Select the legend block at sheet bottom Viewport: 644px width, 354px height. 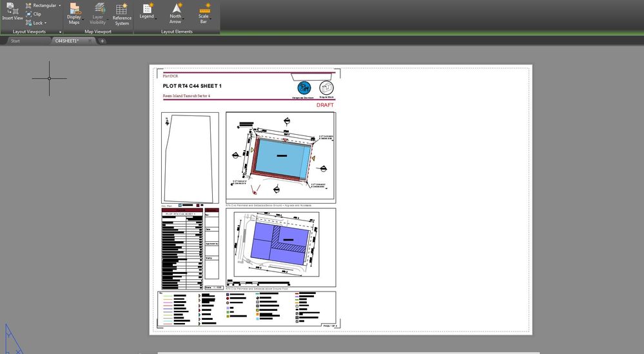(x=246, y=309)
